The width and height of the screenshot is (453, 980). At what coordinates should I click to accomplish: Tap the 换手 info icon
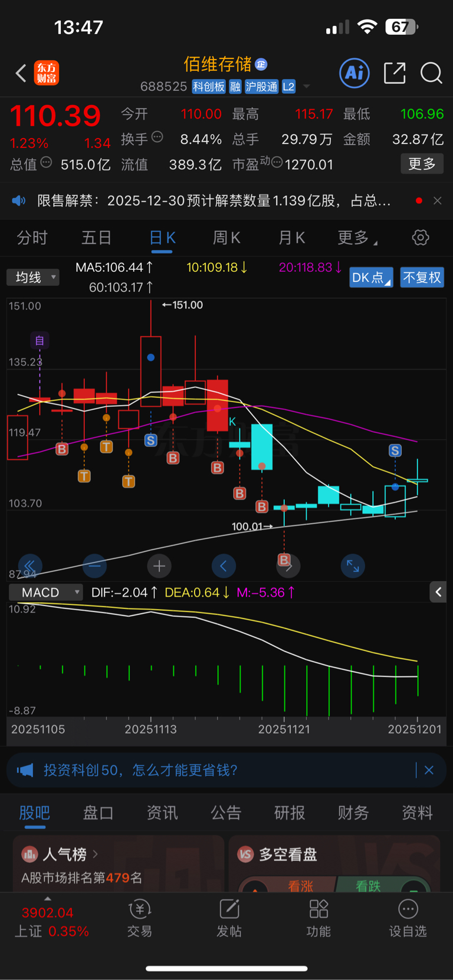(x=157, y=137)
